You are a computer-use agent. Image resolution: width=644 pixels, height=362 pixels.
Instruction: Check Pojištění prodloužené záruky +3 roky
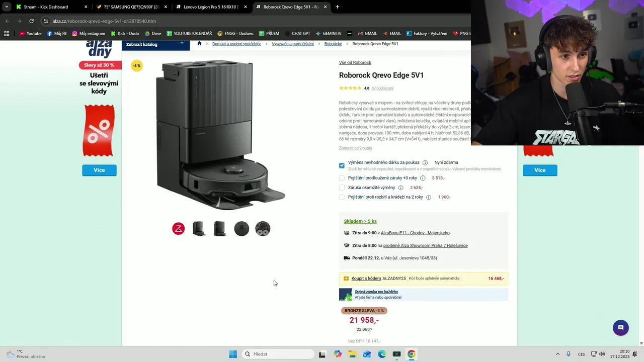point(342,178)
